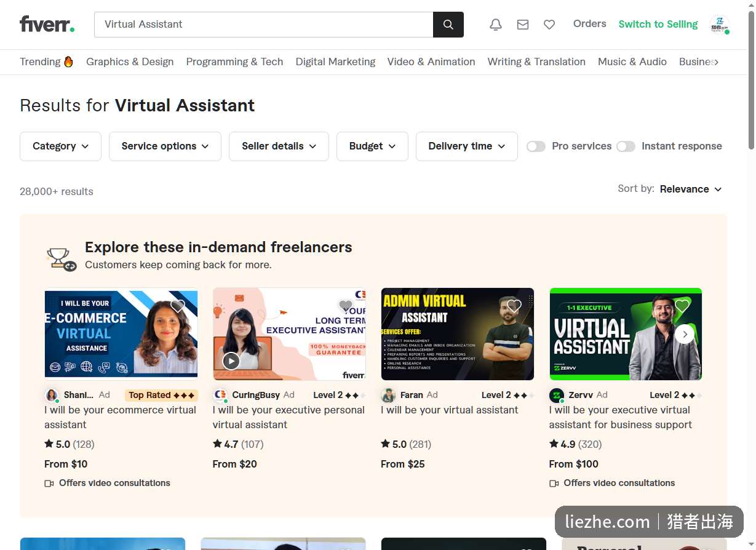This screenshot has height=550, width=756.
Task: Play the CuringBusy gig video
Action: click(x=231, y=361)
